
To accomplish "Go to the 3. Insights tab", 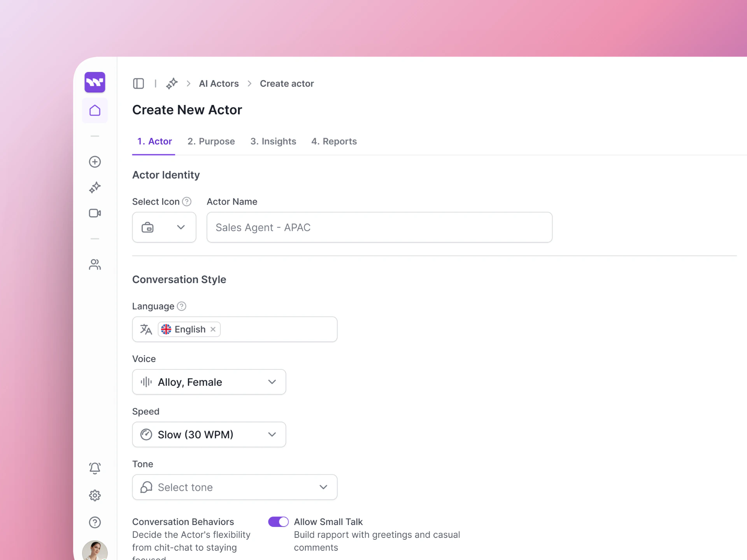I will (273, 141).
